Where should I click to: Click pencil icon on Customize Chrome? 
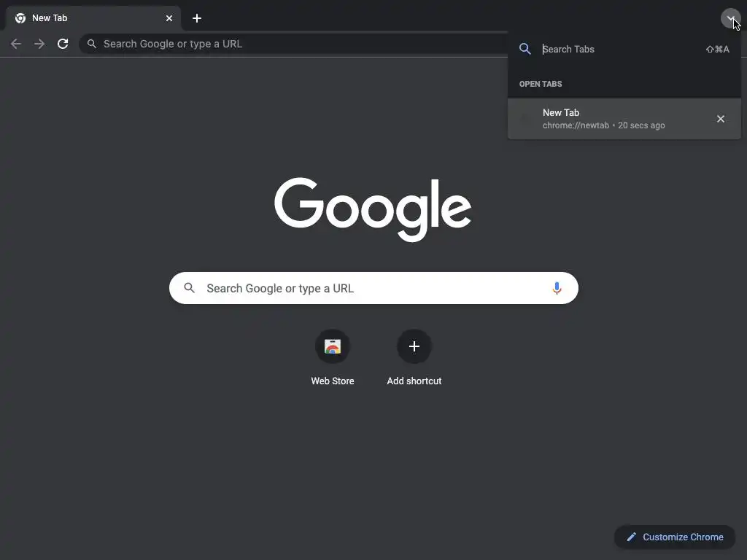click(631, 537)
